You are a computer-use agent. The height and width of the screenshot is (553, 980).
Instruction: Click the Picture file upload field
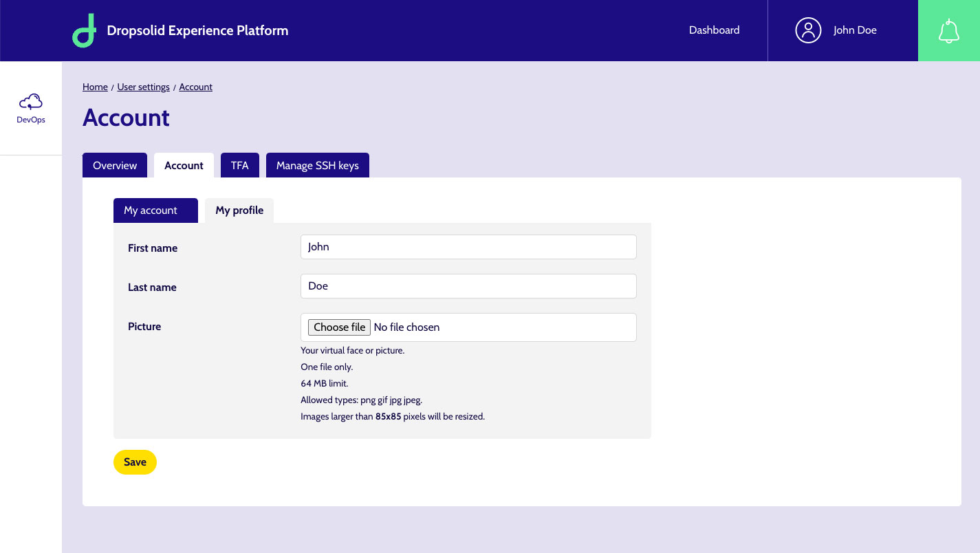[x=468, y=327]
